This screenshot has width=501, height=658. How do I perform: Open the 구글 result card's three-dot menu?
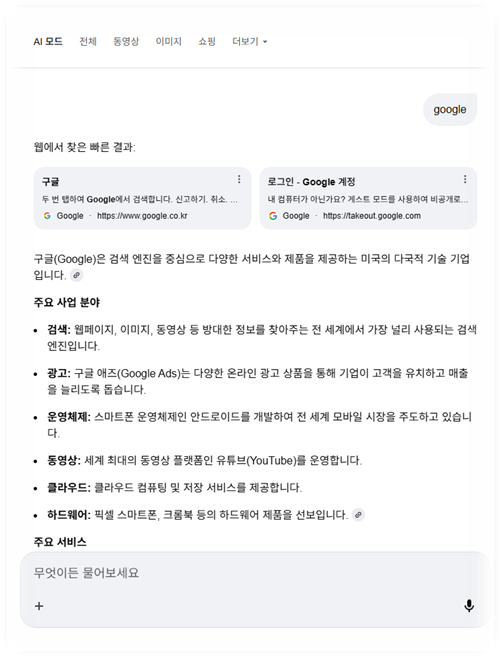tap(239, 180)
